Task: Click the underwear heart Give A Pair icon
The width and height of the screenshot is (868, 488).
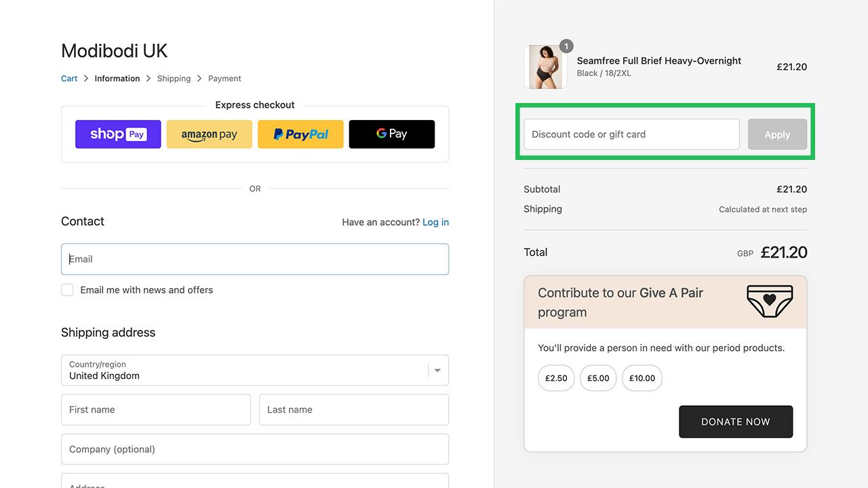Action: click(770, 302)
